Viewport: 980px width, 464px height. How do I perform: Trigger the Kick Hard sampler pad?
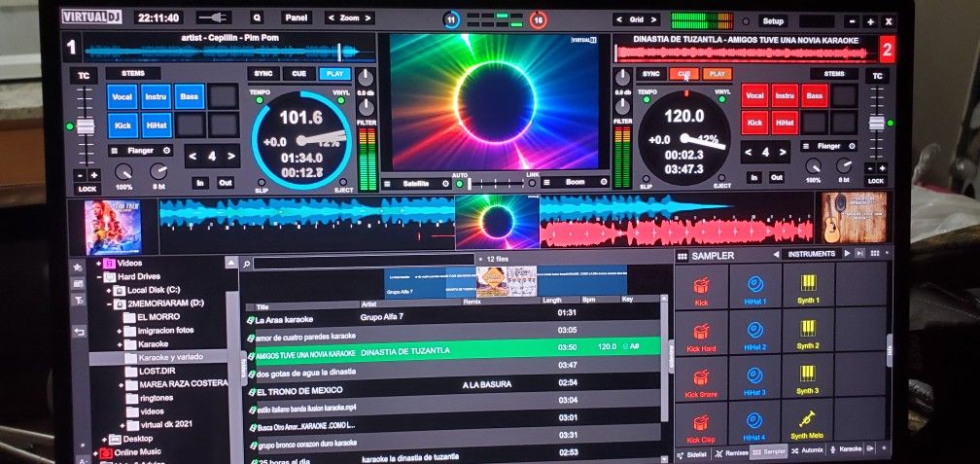(x=701, y=334)
